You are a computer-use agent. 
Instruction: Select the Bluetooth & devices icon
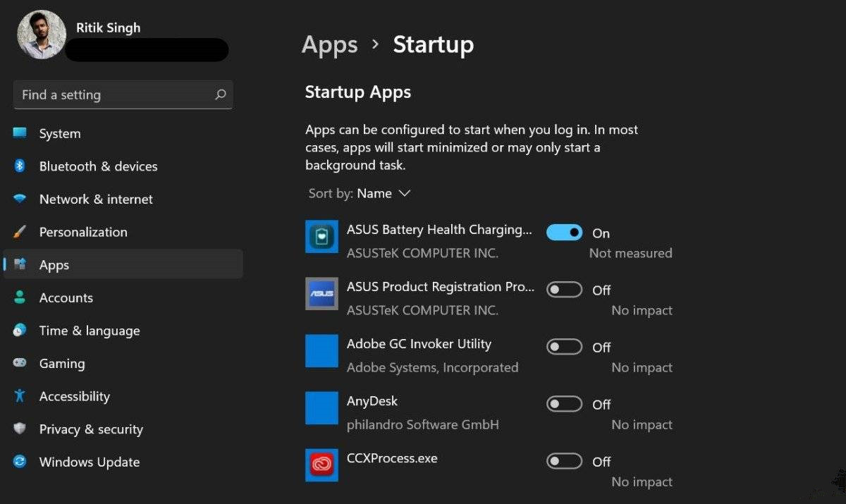coord(21,166)
